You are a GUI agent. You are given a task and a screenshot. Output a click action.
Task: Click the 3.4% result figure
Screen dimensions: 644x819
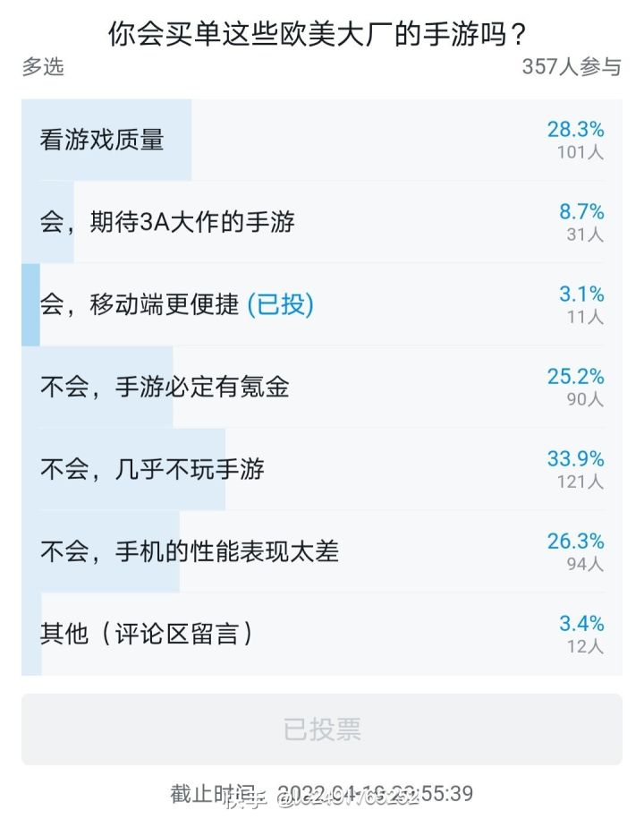[x=582, y=624]
